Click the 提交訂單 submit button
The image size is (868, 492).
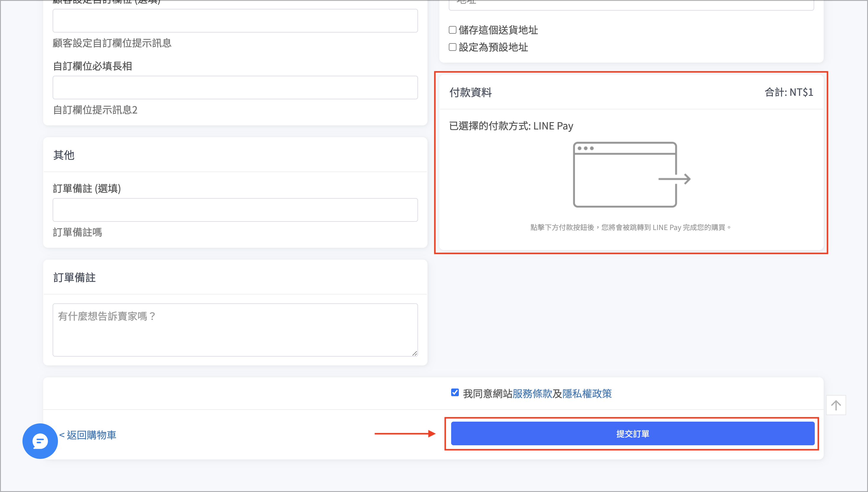click(632, 433)
